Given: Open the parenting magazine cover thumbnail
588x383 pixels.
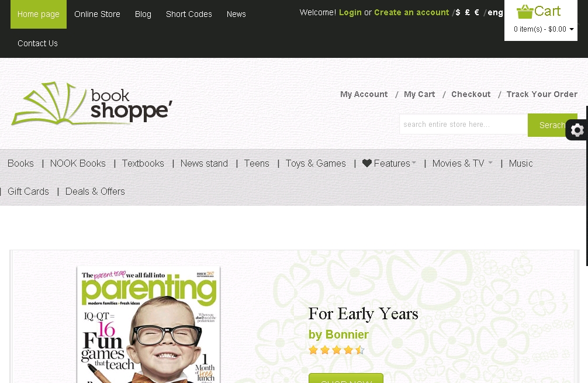Looking at the screenshot, I should pyautogui.click(x=148, y=325).
